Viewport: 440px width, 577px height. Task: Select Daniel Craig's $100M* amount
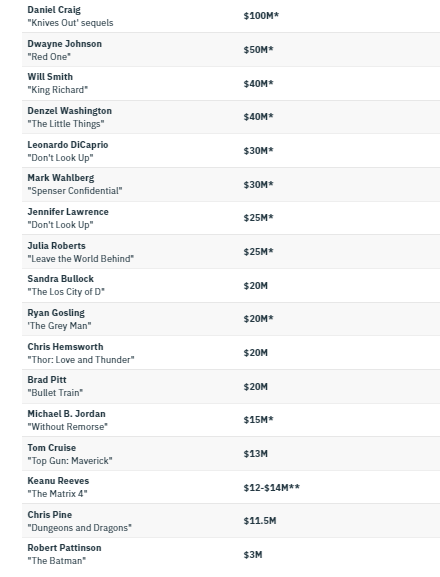coord(261,16)
